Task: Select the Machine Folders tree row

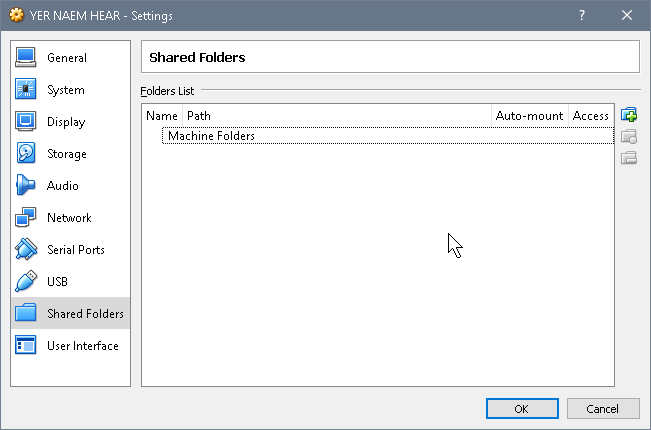Action: pos(388,136)
